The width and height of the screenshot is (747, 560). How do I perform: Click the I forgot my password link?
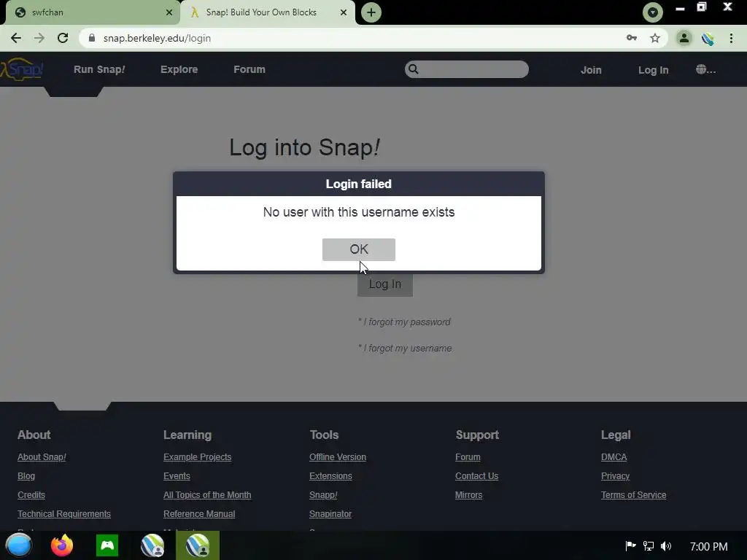point(404,322)
